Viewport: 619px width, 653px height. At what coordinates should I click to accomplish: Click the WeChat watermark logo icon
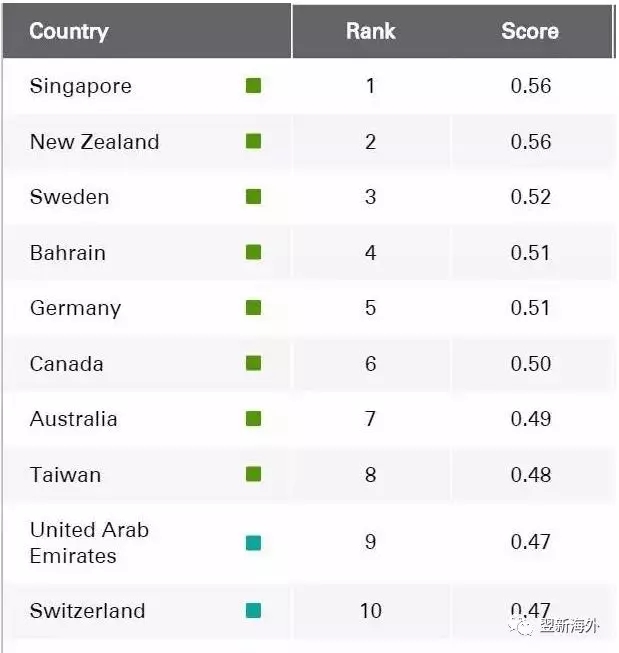point(522,626)
